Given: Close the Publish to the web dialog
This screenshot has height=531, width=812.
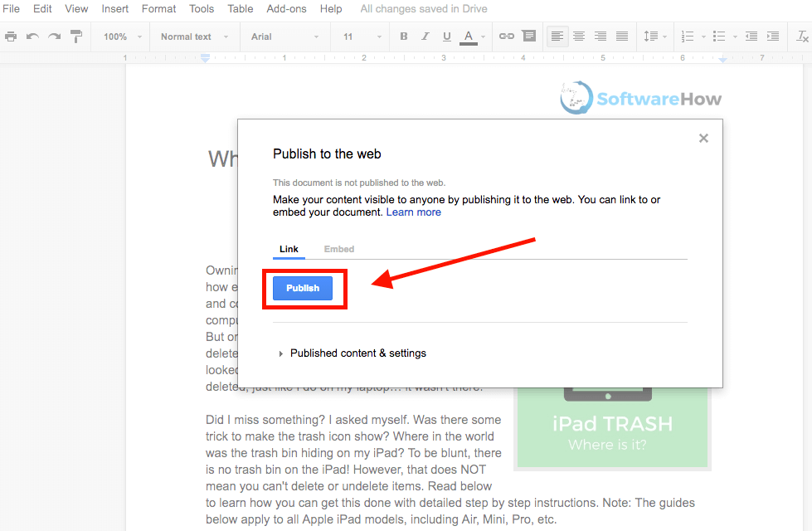Looking at the screenshot, I should (x=703, y=139).
